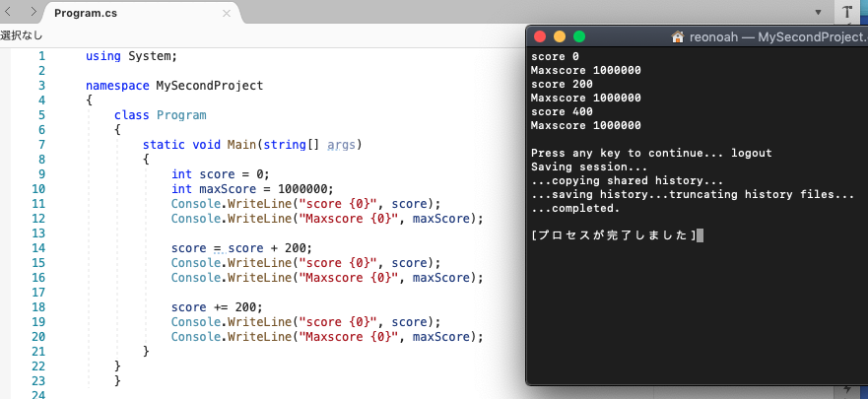Minimize Terminal window with yellow button
This screenshot has height=399, width=868.
coord(560,36)
